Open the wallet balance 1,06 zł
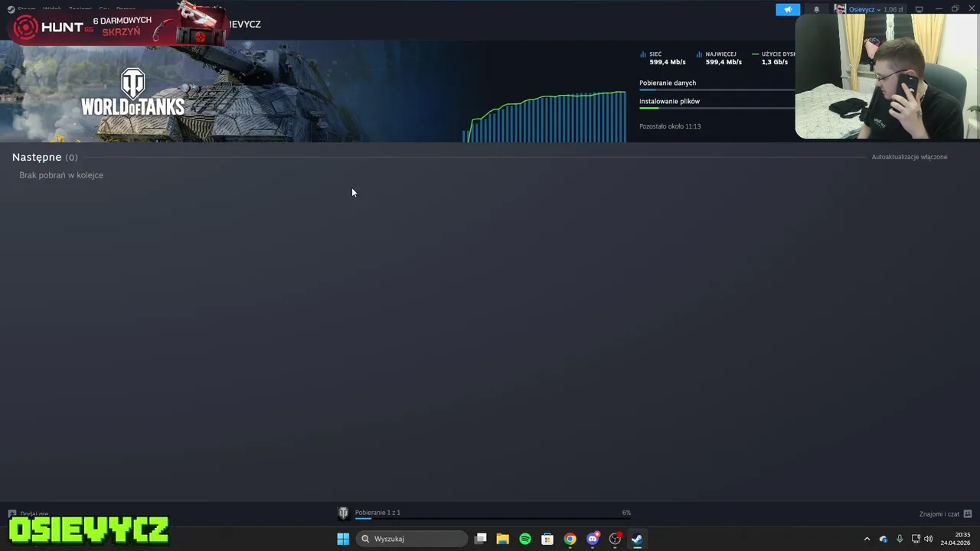Screen dimensions: 980x551 point(893,9)
